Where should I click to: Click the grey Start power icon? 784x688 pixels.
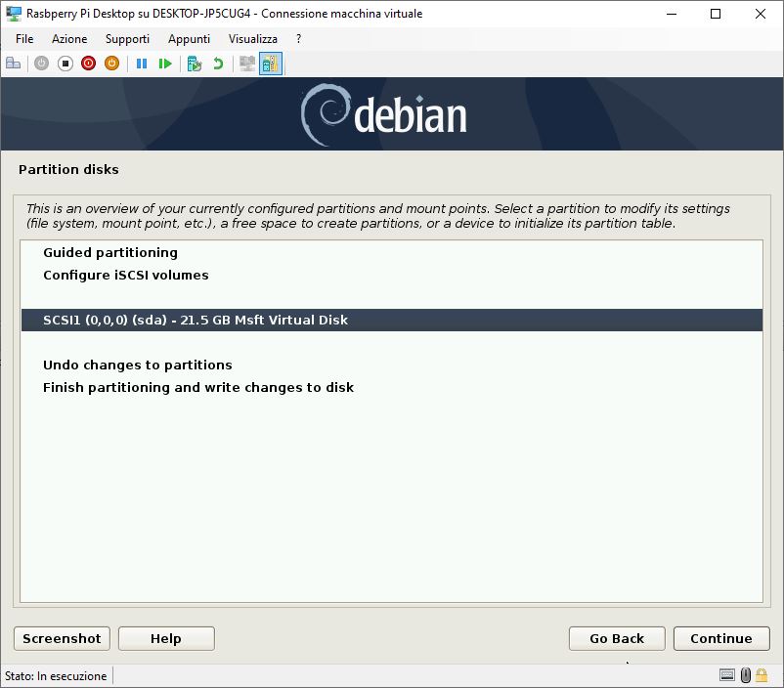coord(41,64)
